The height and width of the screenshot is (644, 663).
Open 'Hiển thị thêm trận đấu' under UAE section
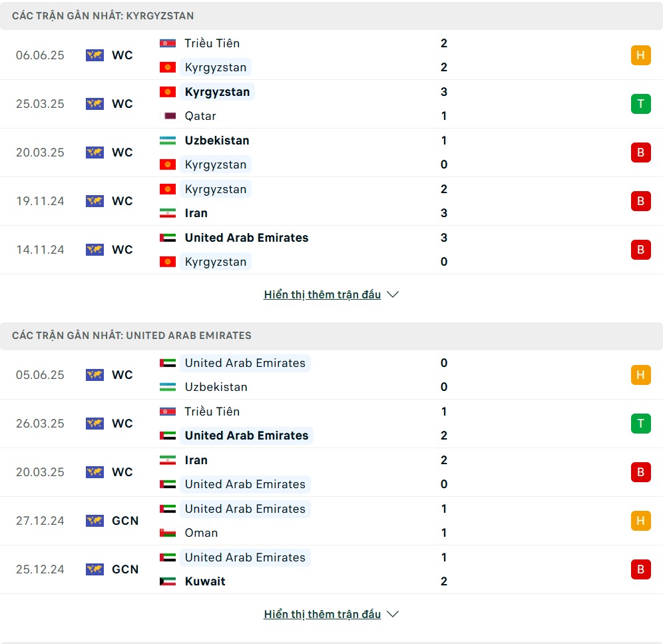[322, 615]
